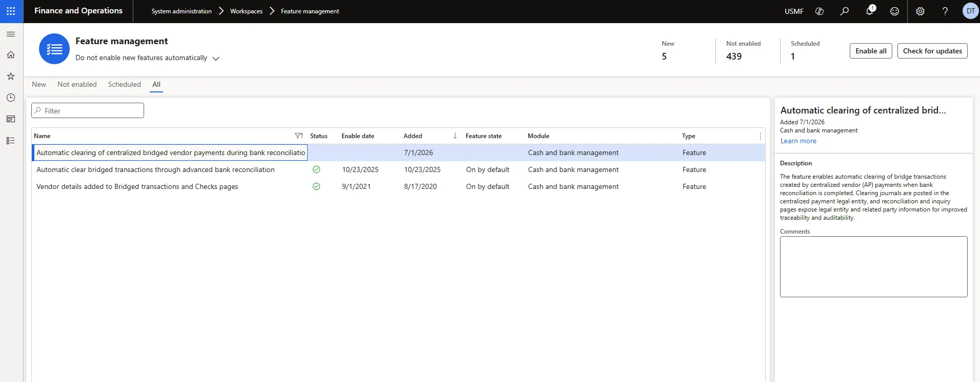Click the Status column header
This screenshot has height=382, width=980.
[x=318, y=136]
